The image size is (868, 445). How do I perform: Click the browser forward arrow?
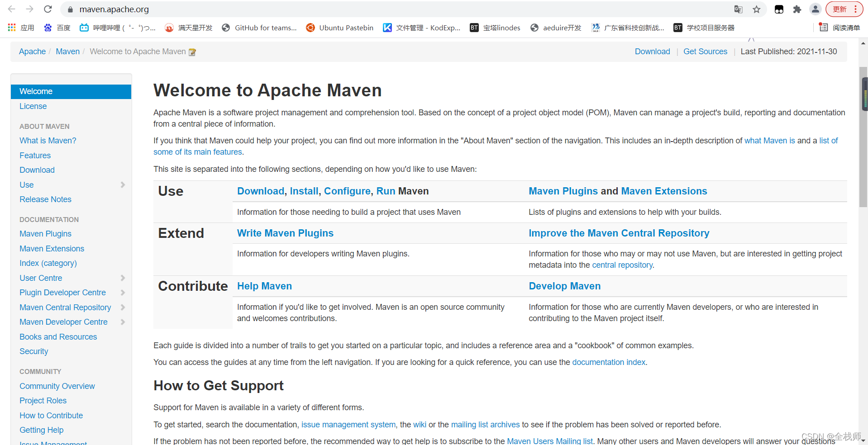point(30,9)
